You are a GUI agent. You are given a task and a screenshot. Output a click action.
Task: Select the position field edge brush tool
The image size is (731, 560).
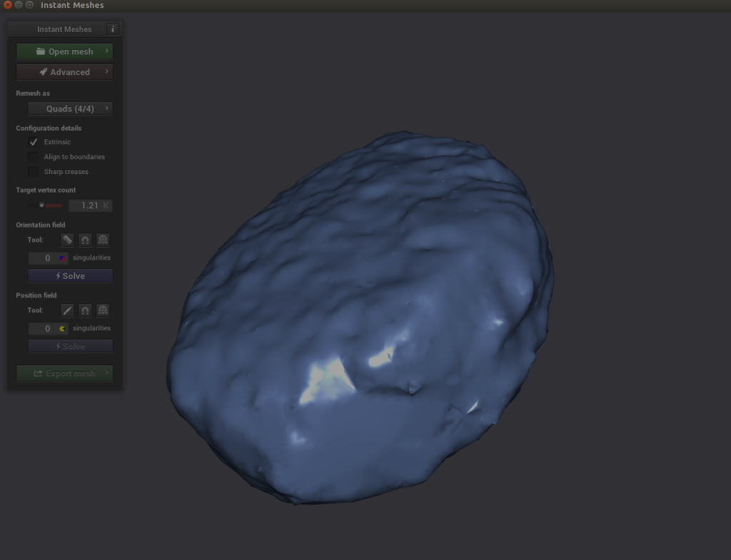point(67,310)
